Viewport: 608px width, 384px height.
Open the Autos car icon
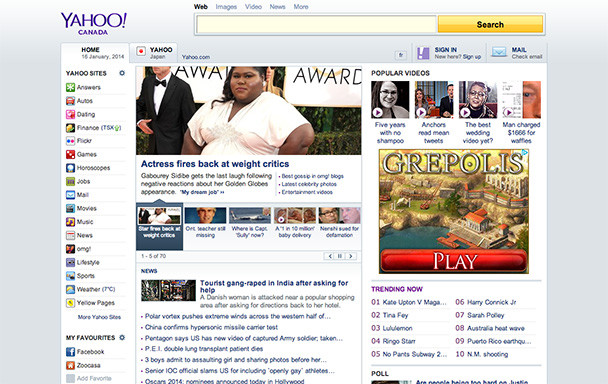70,101
